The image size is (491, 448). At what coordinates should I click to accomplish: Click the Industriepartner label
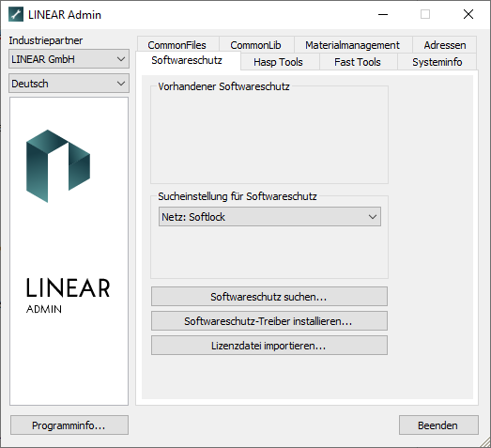(x=46, y=40)
